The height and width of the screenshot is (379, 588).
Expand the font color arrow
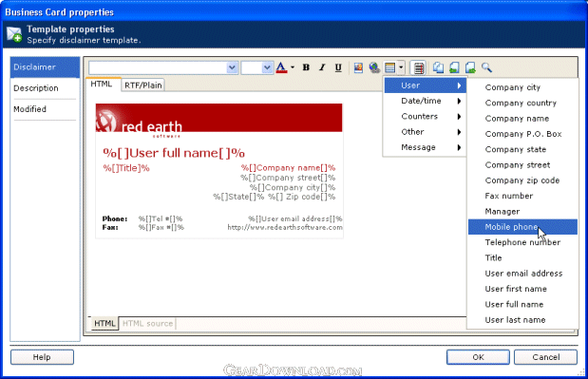[x=293, y=67]
